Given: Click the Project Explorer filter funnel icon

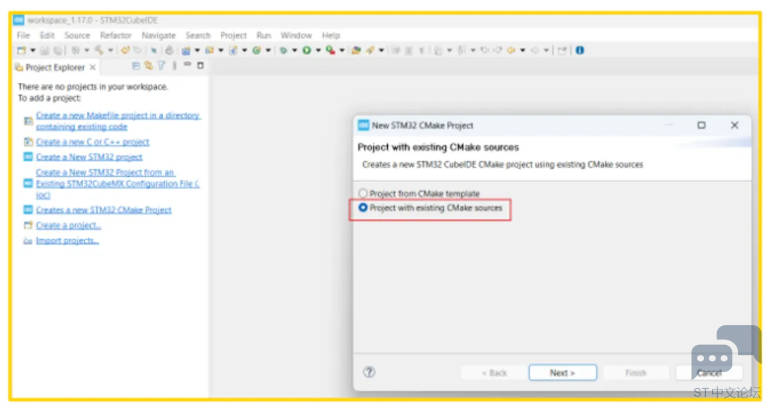Looking at the screenshot, I should point(161,65).
